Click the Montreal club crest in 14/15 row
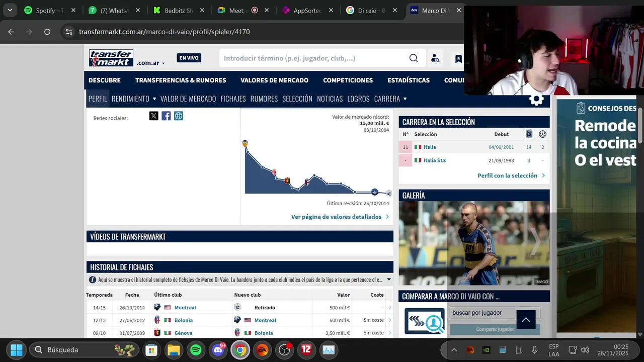Image resolution: width=644 pixels, height=362 pixels. (157, 307)
